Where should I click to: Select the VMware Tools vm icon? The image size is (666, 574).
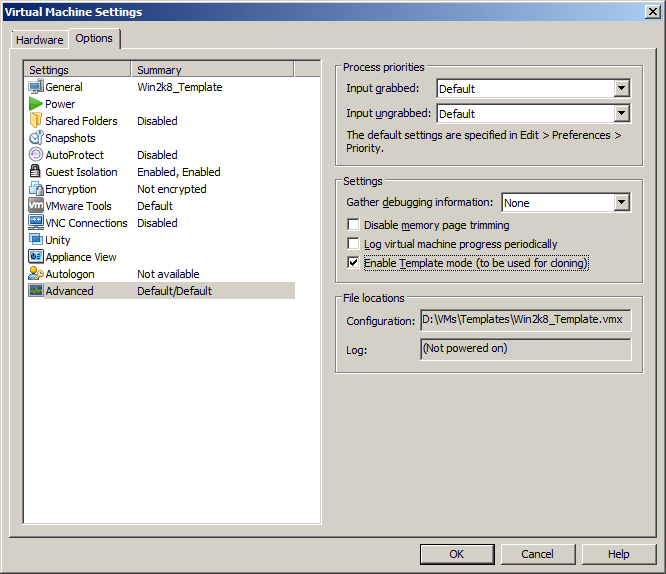point(36,206)
